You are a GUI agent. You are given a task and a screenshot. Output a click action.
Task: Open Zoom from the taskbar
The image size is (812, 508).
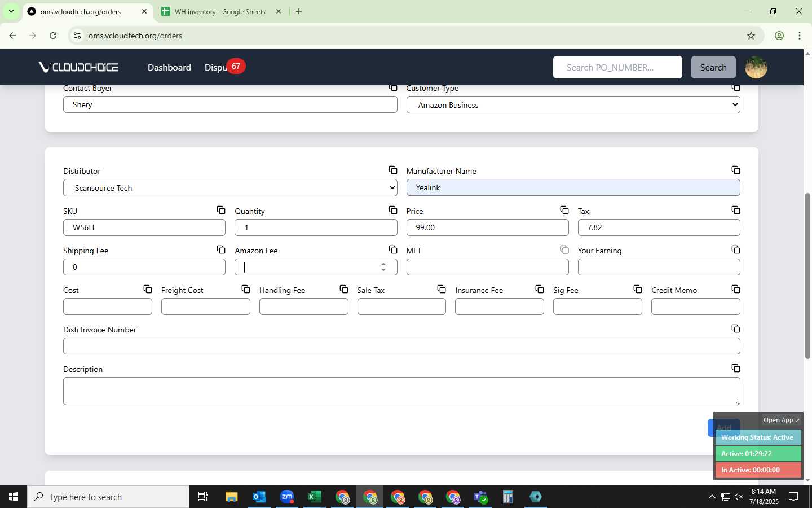[287, 497]
